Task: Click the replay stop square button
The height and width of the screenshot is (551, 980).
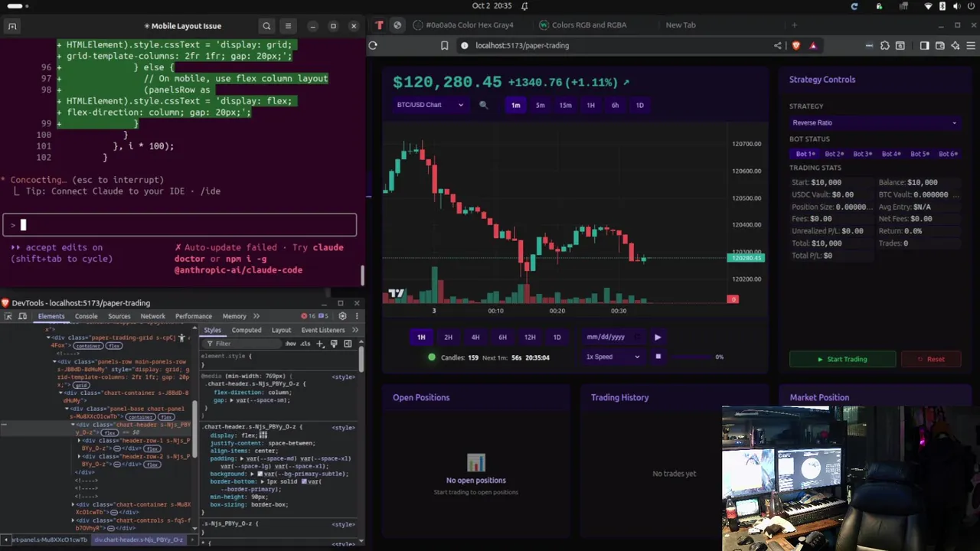Action: pos(658,357)
